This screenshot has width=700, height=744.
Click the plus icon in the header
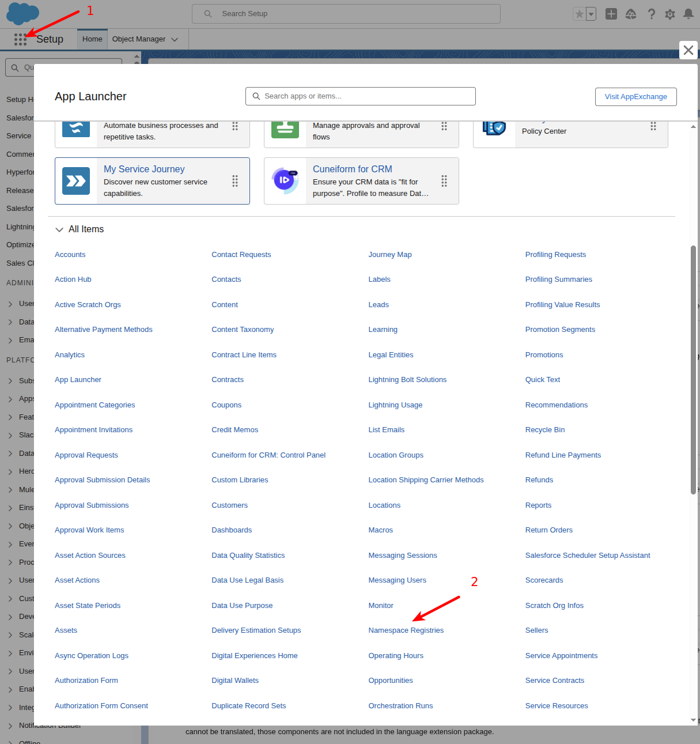pyautogui.click(x=611, y=13)
